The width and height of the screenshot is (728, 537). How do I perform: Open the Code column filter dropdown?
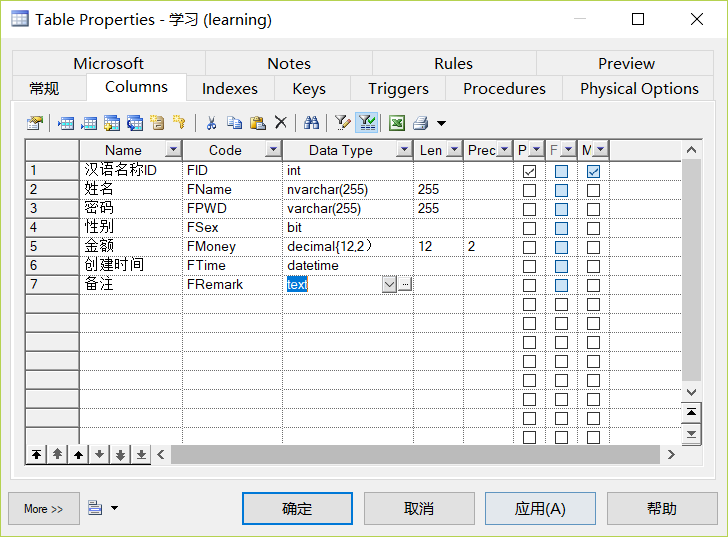click(273, 149)
